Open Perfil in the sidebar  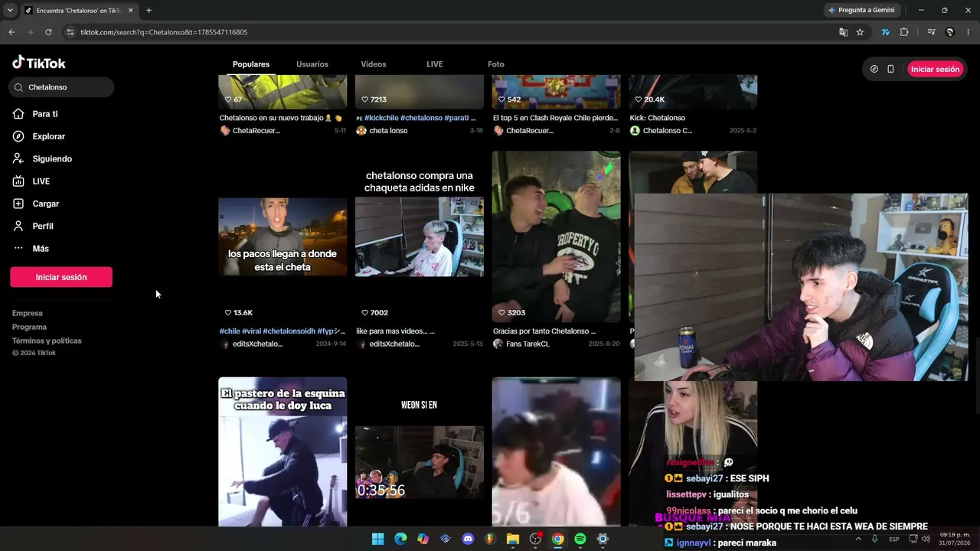33,227
